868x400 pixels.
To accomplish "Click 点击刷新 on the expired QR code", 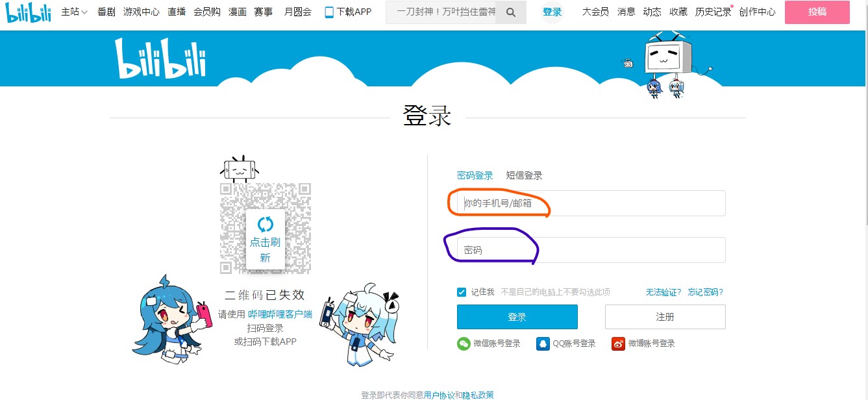I will pos(266,250).
